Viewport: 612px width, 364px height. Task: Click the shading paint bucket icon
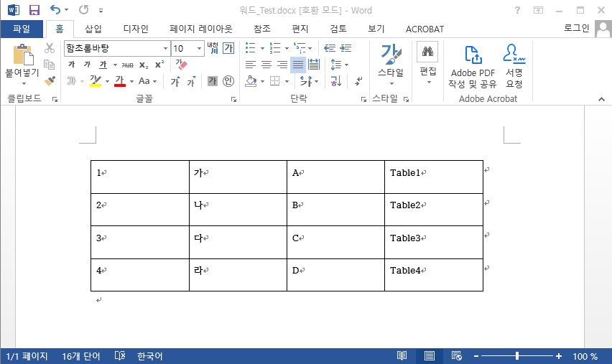click(x=251, y=80)
